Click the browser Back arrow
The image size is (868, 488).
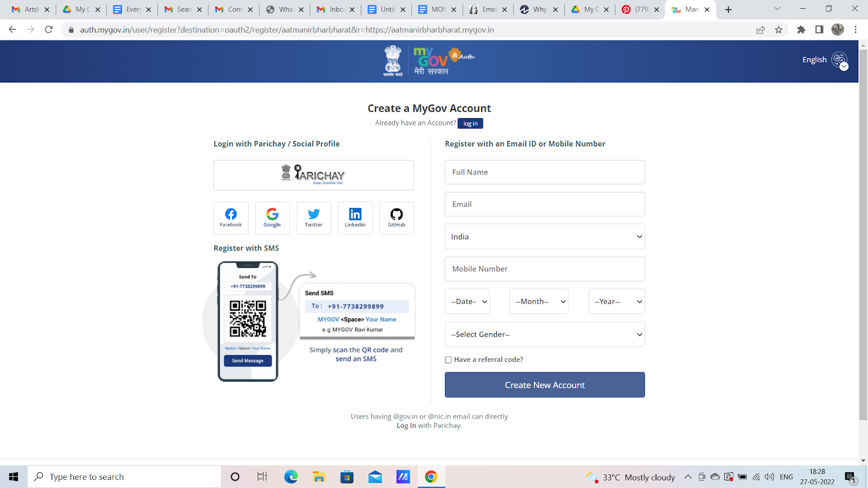point(12,29)
